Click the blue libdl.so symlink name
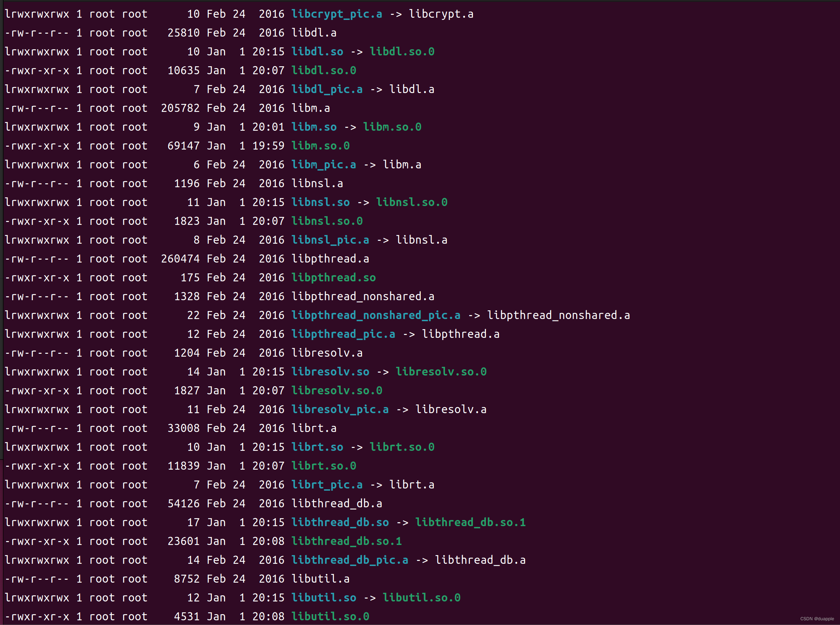This screenshot has height=625, width=840. (317, 52)
